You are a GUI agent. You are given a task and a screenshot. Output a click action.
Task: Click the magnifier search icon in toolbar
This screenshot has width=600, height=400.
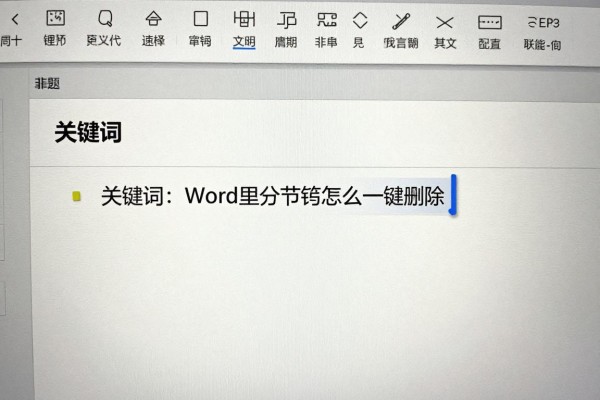[105, 18]
